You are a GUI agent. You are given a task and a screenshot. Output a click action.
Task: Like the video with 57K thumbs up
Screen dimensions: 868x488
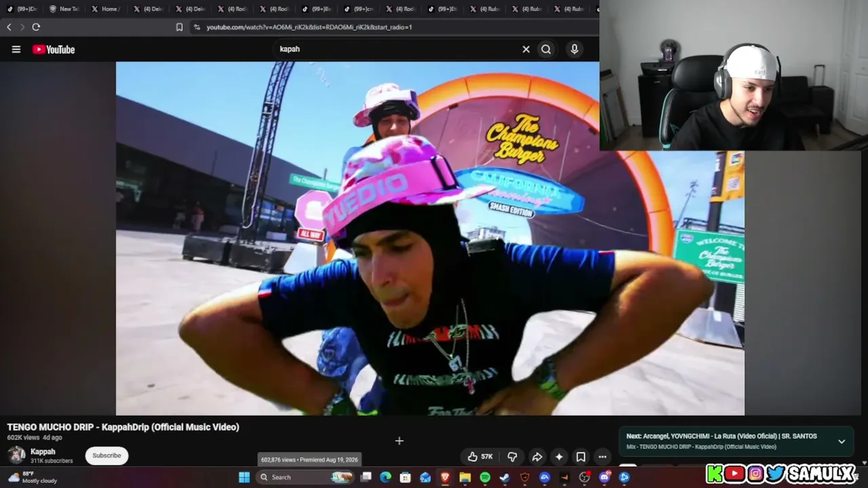[x=480, y=457]
